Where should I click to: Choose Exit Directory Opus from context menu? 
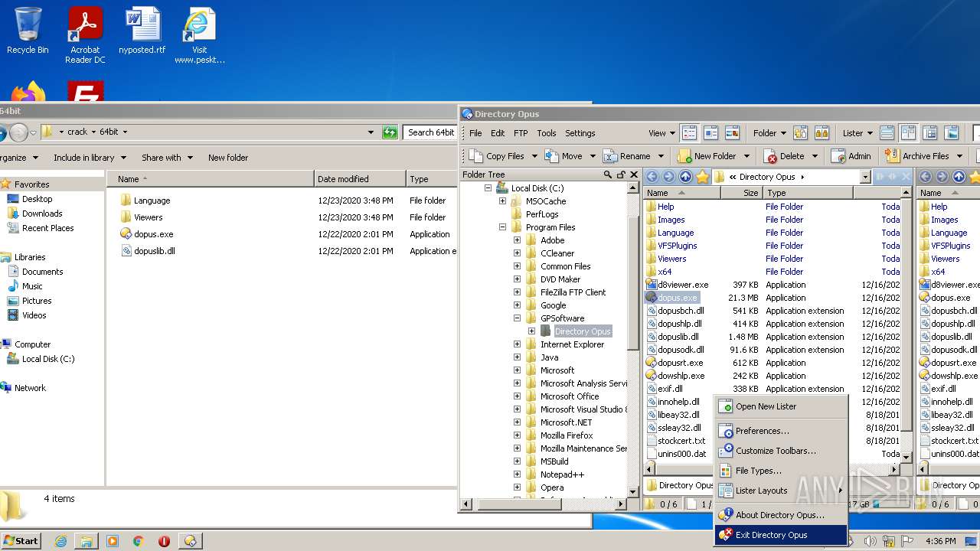[x=781, y=535]
